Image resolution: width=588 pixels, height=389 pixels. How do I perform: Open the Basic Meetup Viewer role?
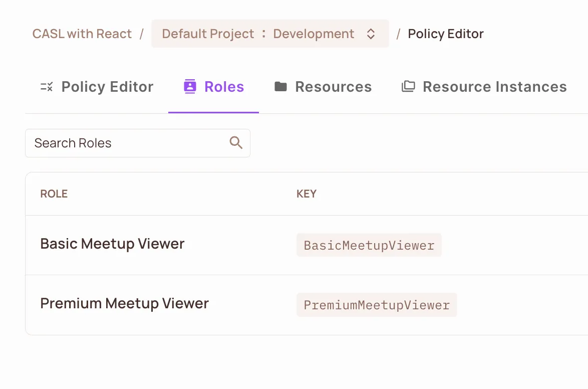[x=112, y=244]
